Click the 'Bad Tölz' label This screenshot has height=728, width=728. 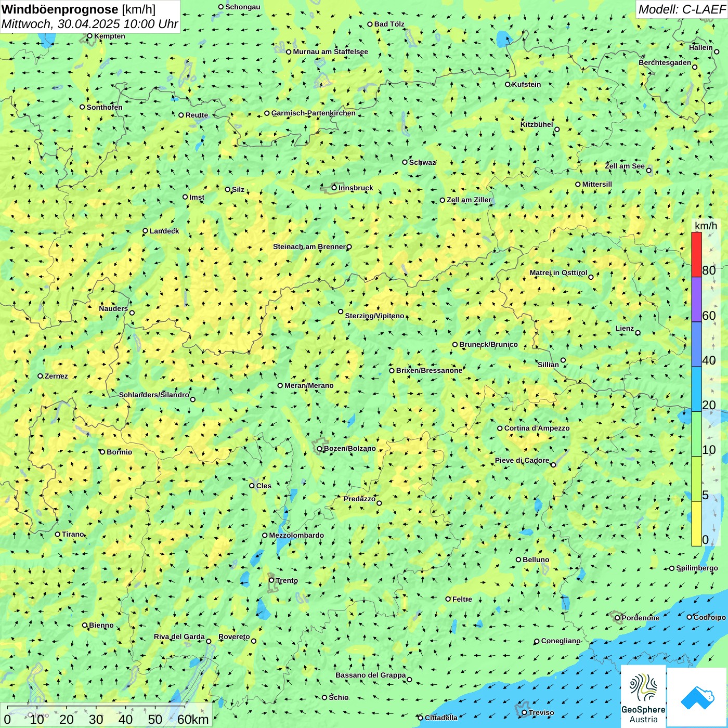tap(389, 24)
